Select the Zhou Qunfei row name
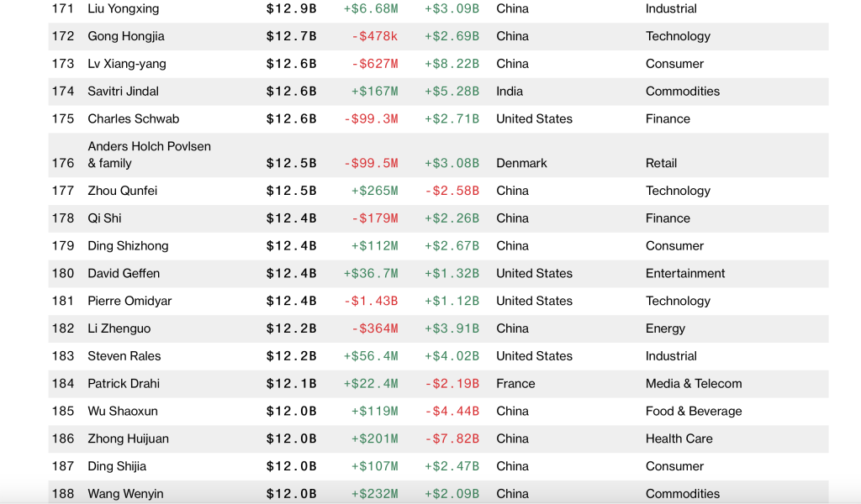861x504 pixels. pyautogui.click(x=122, y=191)
